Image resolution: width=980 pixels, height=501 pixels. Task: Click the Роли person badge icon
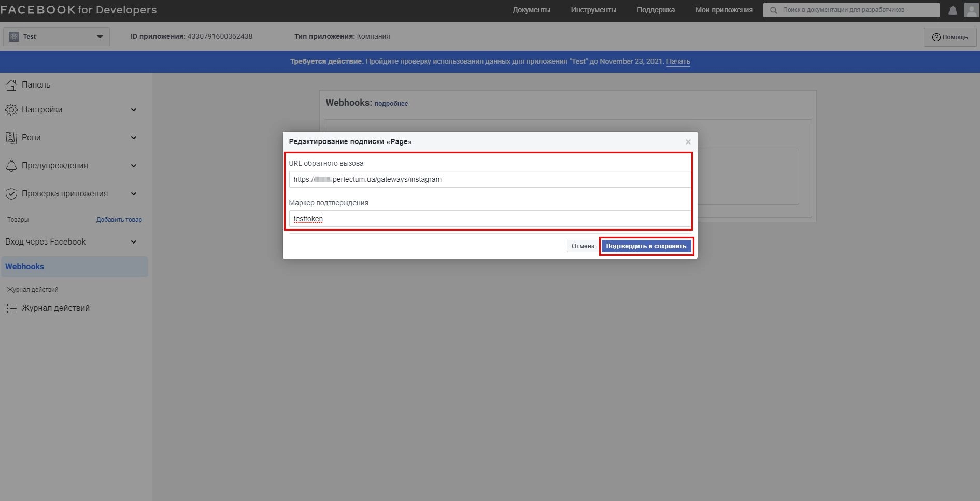11,138
